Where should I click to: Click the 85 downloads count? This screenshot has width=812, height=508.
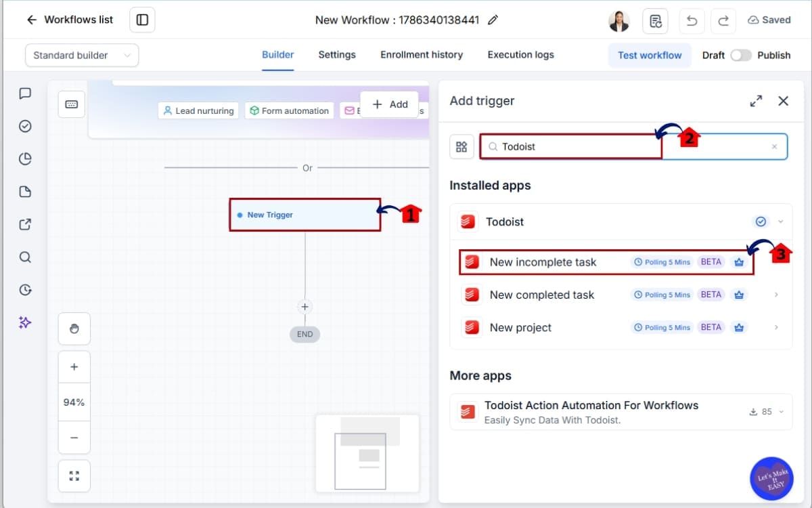761,412
